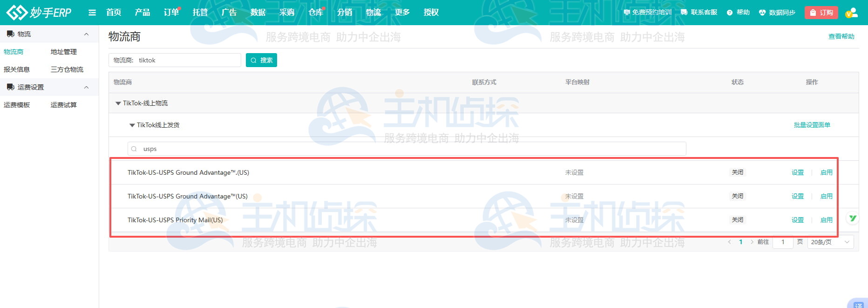868x308 pixels.
Task: Click TikTok-US-USPS Ground Advantage™.(US) text
Action: click(x=188, y=172)
